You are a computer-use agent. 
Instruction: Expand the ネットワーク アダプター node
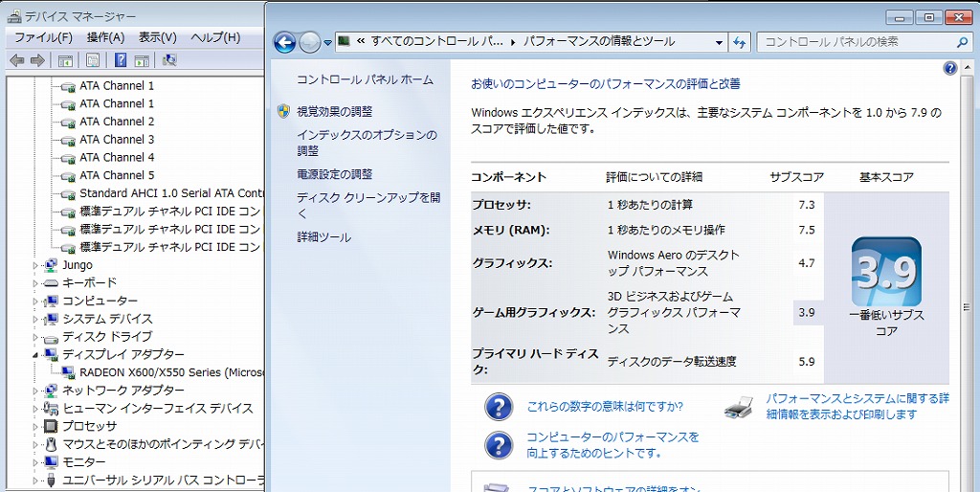click(x=35, y=391)
